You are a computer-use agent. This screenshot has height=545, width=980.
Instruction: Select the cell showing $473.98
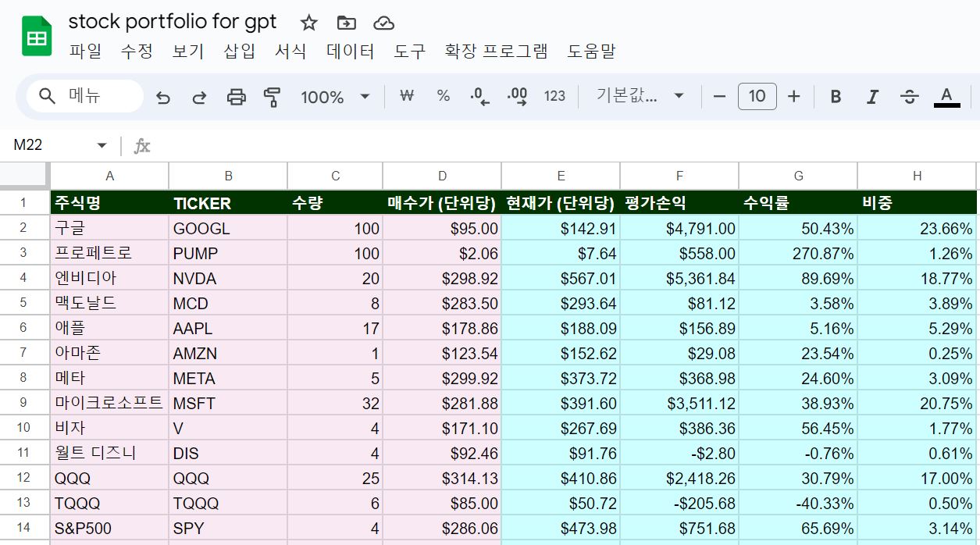point(561,528)
